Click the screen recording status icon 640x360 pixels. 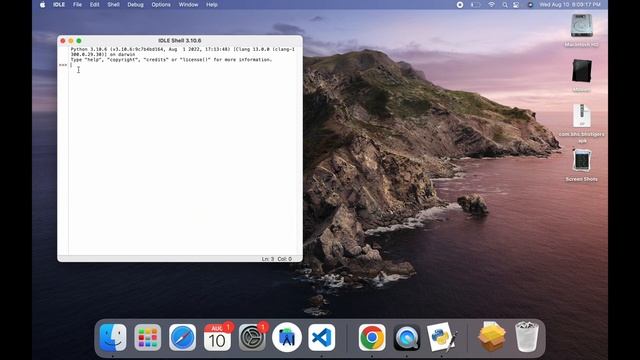pos(460,4)
